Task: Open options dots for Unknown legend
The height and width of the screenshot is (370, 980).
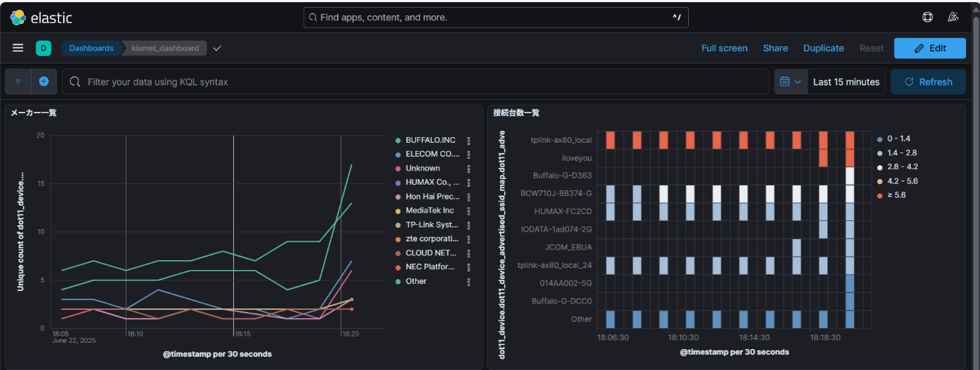Action: pyautogui.click(x=469, y=168)
